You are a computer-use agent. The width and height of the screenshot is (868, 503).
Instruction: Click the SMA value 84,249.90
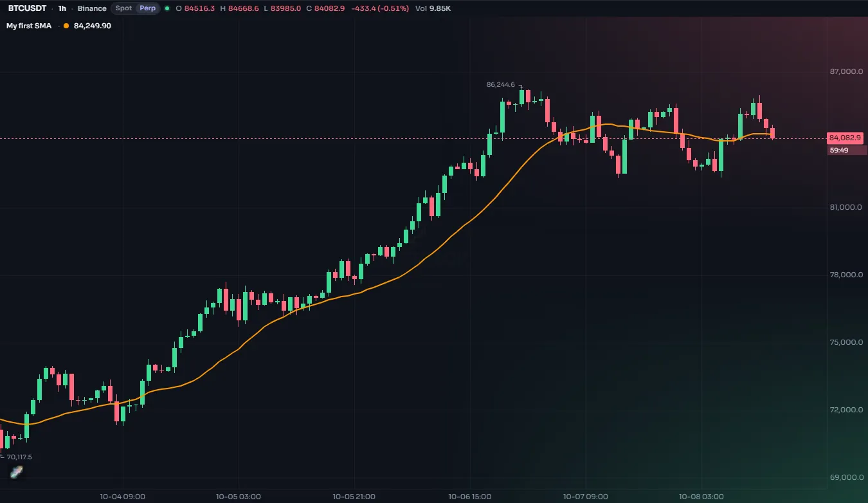coord(93,26)
